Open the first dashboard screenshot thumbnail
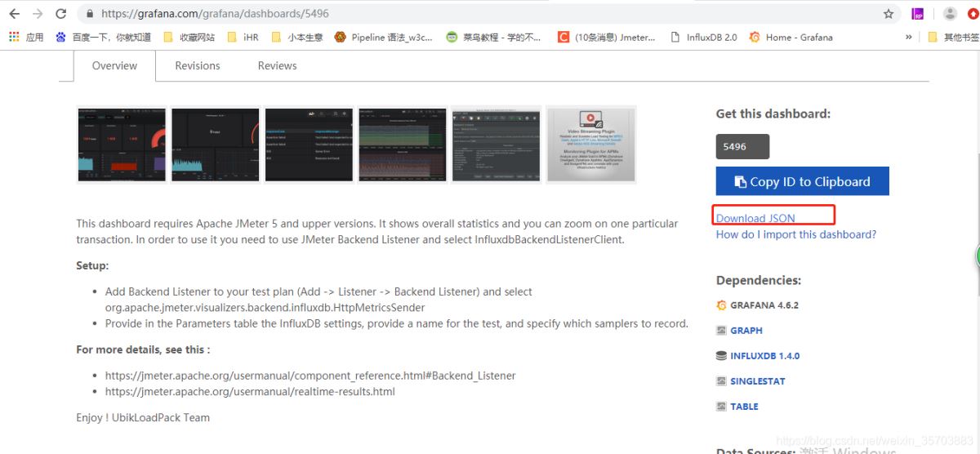The height and width of the screenshot is (454, 980). 121,145
